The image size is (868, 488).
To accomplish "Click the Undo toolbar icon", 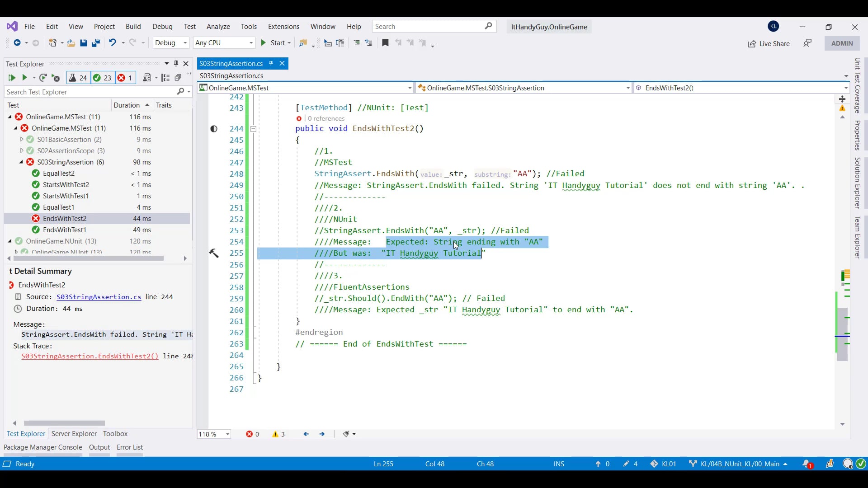I will pos(112,42).
